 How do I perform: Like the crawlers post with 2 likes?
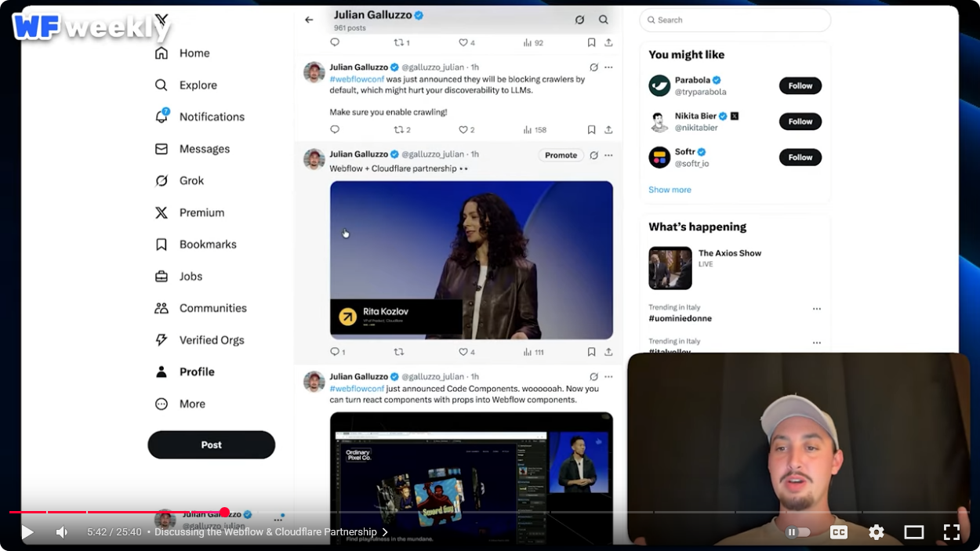(466, 129)
